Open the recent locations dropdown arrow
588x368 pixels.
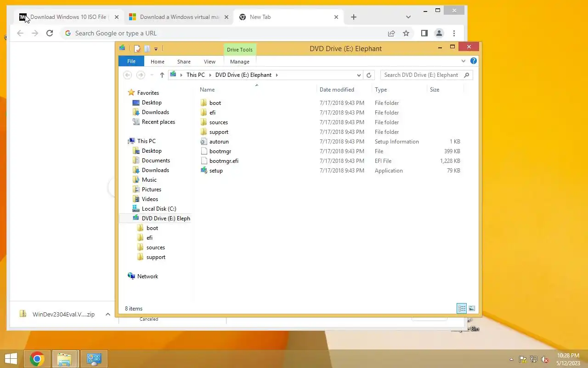[x=152, y=75]
